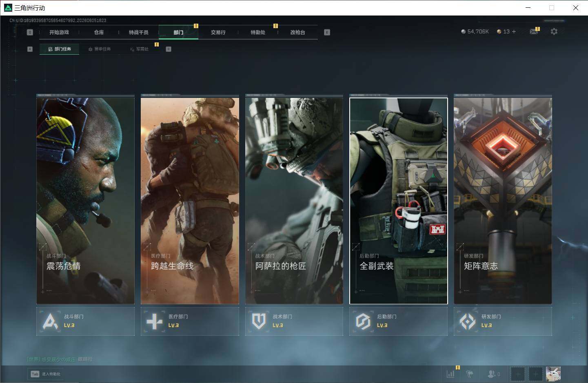The width and height of the screenshot is (588, 383).
Task: Open the 全副武装 logistics mission card
Action: [x=399, y=201]
